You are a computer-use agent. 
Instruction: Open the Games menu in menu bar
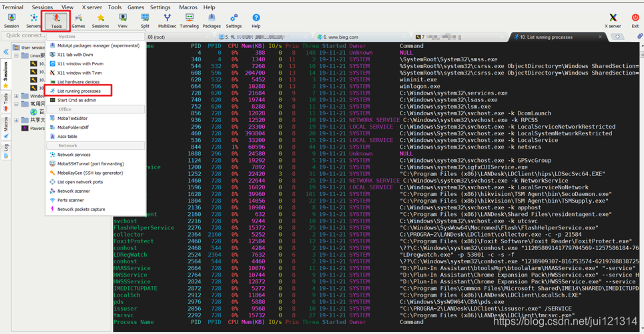135,7
